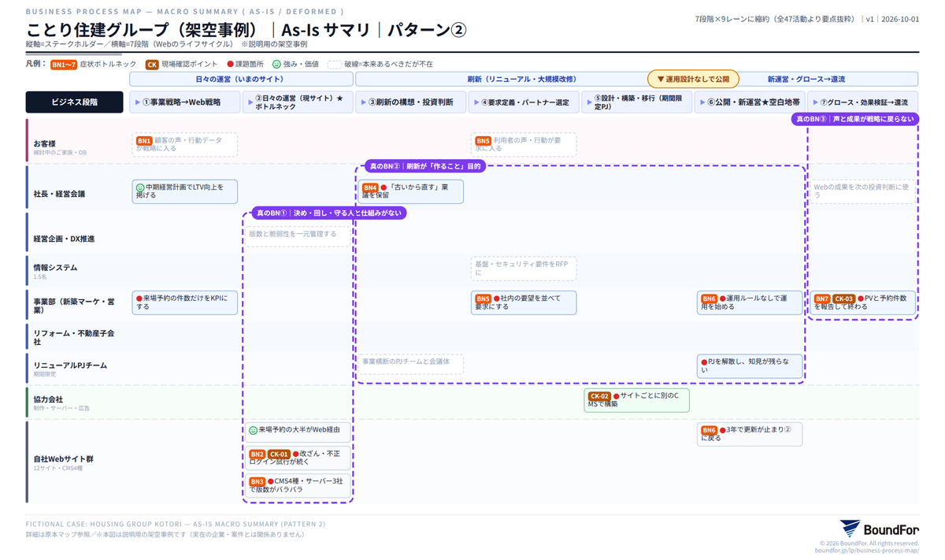
Task: Click the 真のBN② 刷新が「作ること」目的 label
Action: click(x=424, y=166)
